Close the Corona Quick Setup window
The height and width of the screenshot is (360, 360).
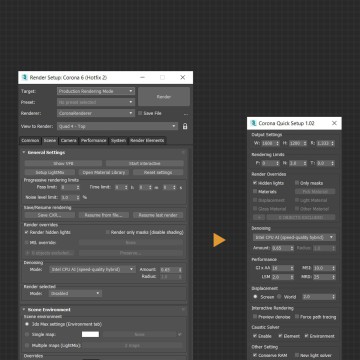coord(334,123)
